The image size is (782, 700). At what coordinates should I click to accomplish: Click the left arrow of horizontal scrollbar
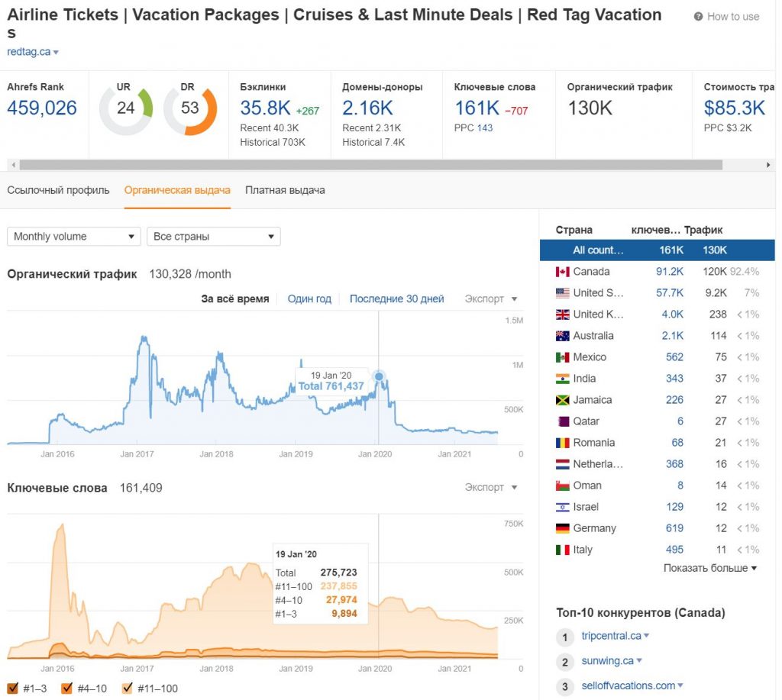click(14, 165)
